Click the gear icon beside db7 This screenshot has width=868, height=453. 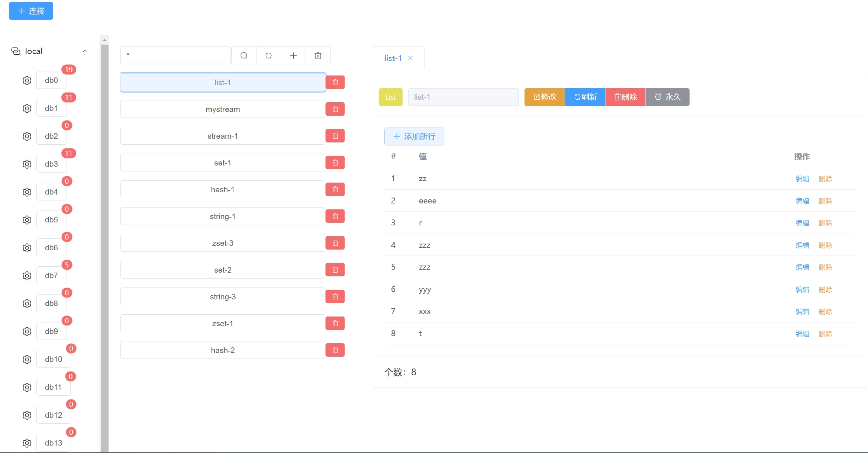click(27, 276)
